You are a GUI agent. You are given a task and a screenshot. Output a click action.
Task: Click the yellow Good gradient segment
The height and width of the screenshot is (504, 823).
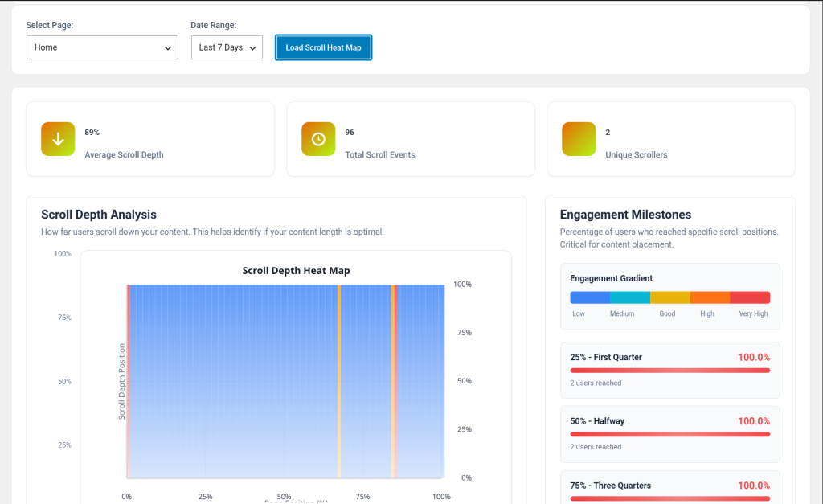coord(670,297)
